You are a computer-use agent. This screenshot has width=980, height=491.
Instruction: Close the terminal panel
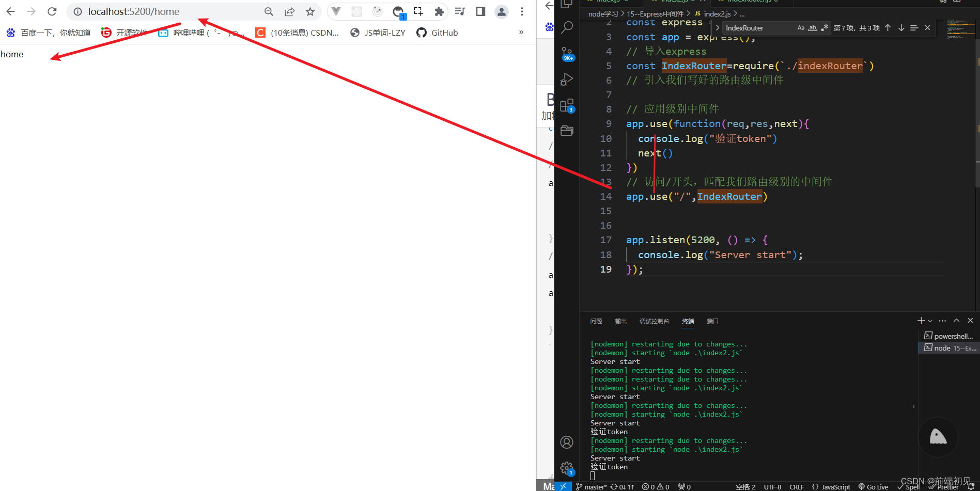(x=970, y=321)
